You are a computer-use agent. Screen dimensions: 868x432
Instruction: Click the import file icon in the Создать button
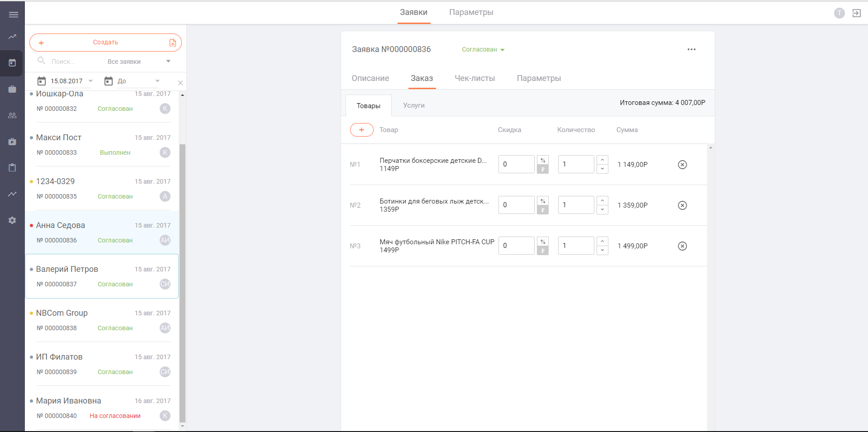tap(173, 43)
